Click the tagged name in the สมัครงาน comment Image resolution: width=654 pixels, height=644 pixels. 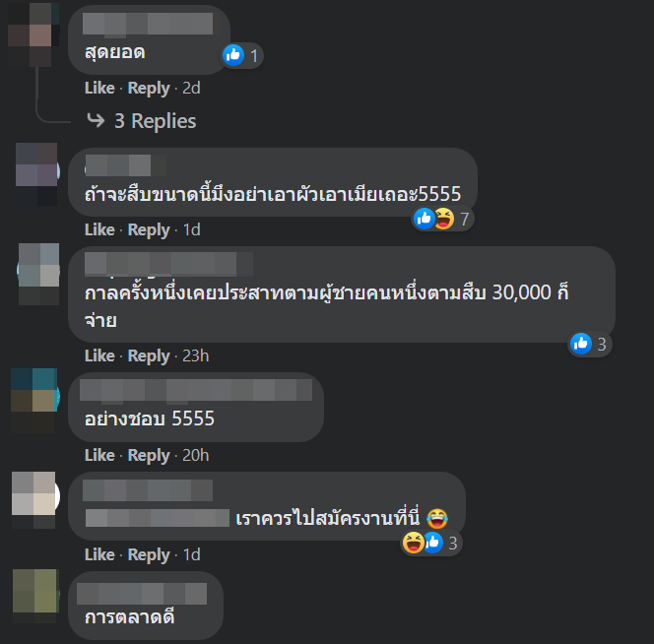tap(158, 518)
